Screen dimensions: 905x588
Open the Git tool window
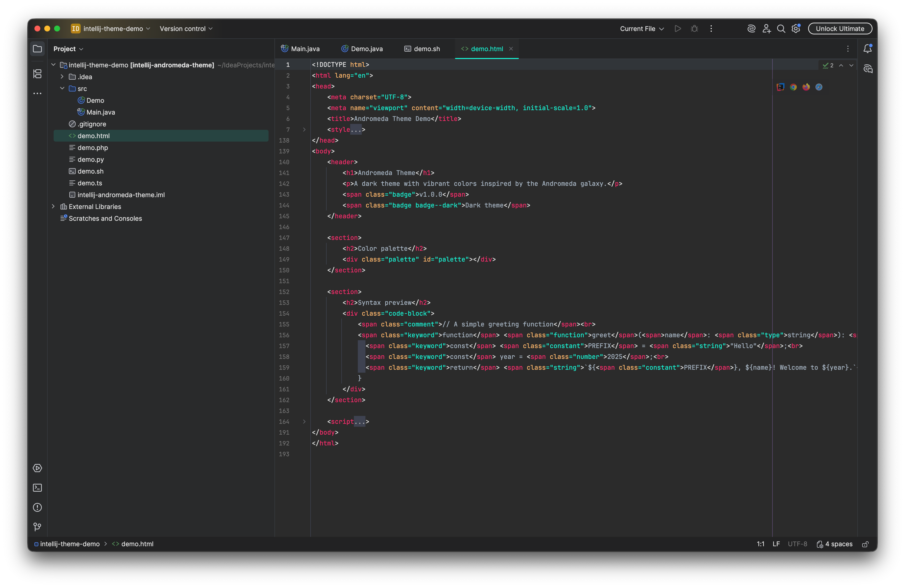coord(37,527)
